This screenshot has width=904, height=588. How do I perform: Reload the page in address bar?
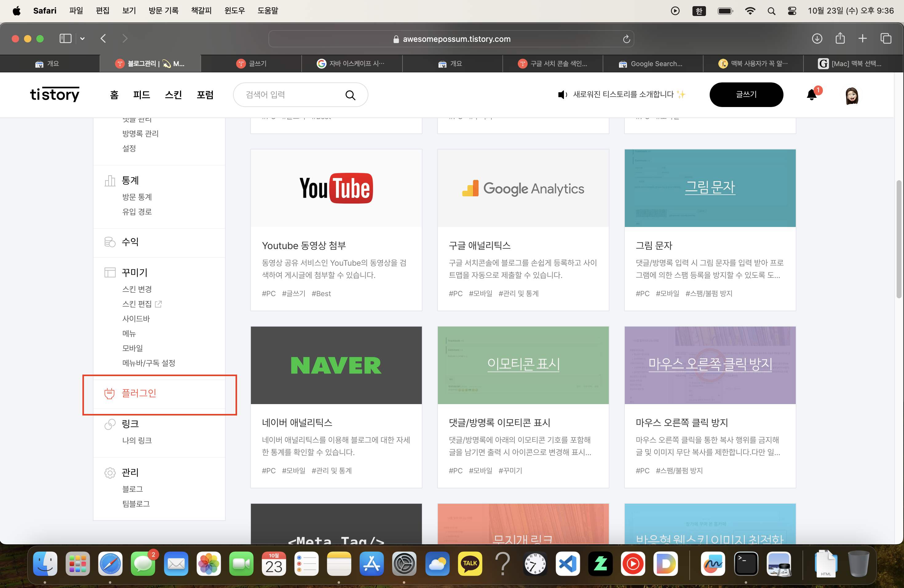(x=626, y=39)
